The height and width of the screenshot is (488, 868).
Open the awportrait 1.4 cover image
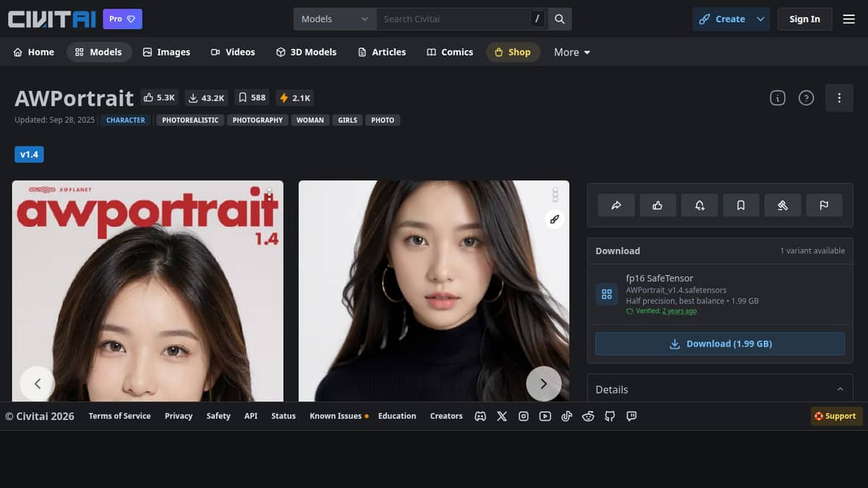click(x=148, y=291)
